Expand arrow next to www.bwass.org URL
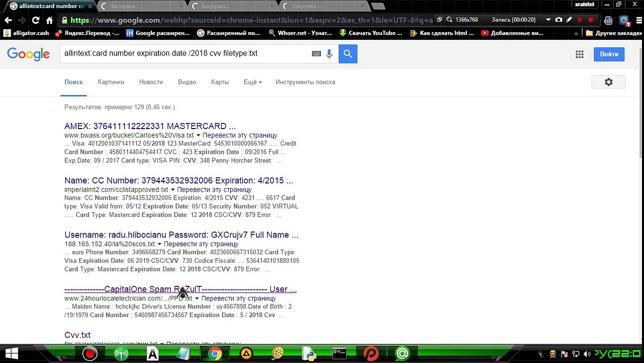The height and width of the screenshot is (363, 644). (198, 135)
